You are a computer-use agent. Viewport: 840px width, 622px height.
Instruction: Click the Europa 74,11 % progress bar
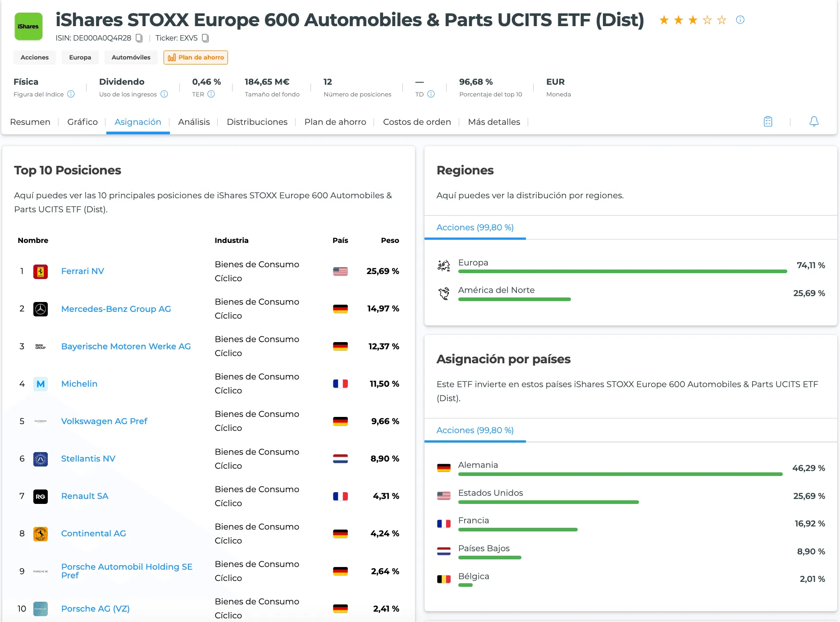pos(622,271)
